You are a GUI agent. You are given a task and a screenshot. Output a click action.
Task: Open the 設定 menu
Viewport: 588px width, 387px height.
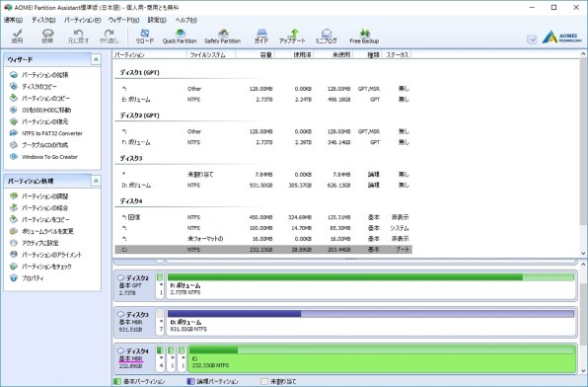pyautogui.click(x=157, y=20)
